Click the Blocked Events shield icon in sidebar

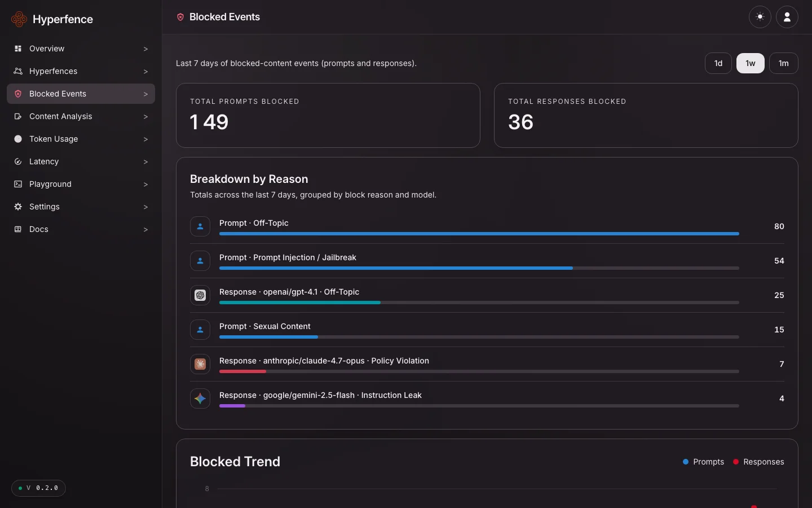click(x=18, y=94)
